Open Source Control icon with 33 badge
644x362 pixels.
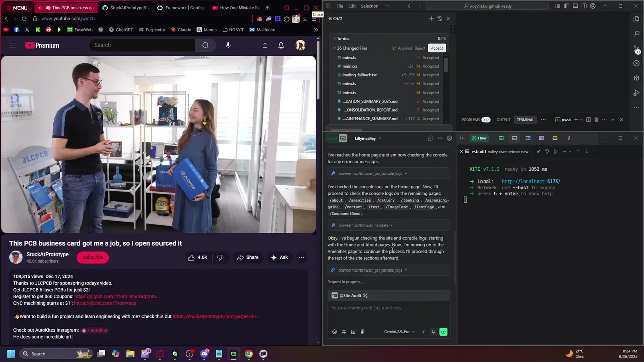pos(636,49)
